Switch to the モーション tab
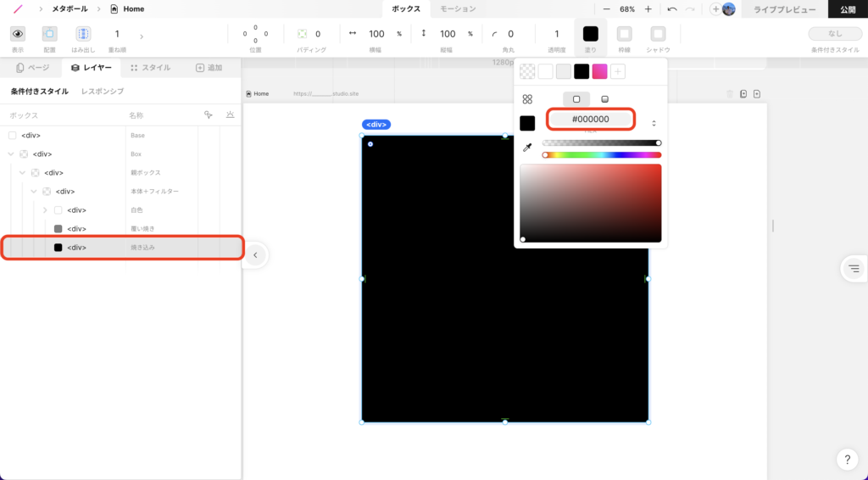Viewport: 868px width, 480px height. (x=458, y=8)
